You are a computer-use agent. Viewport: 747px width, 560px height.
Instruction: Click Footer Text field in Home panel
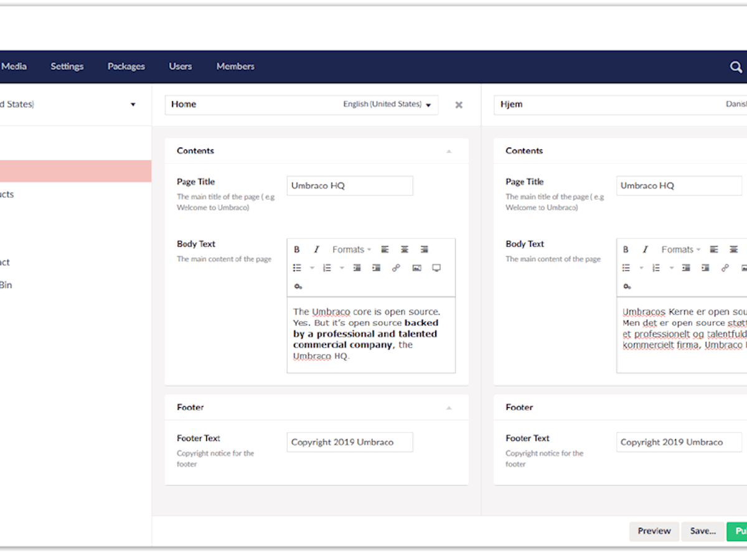coord(350,442)
